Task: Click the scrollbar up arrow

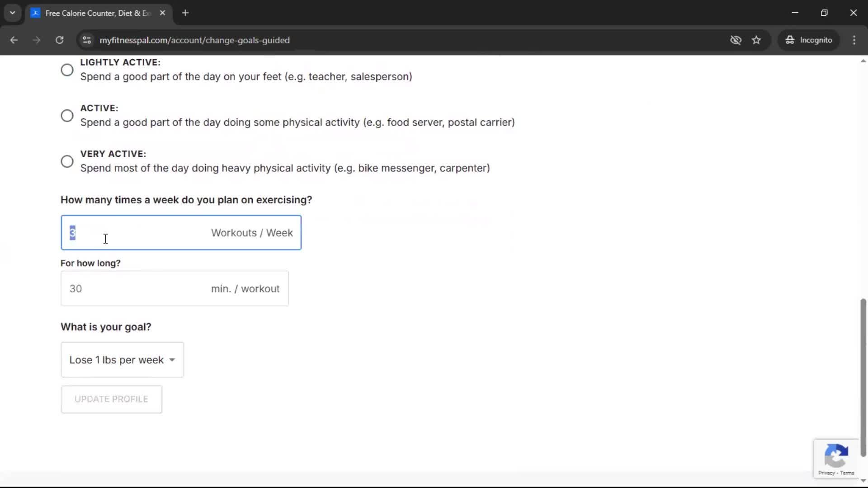Action: point(863,61)
